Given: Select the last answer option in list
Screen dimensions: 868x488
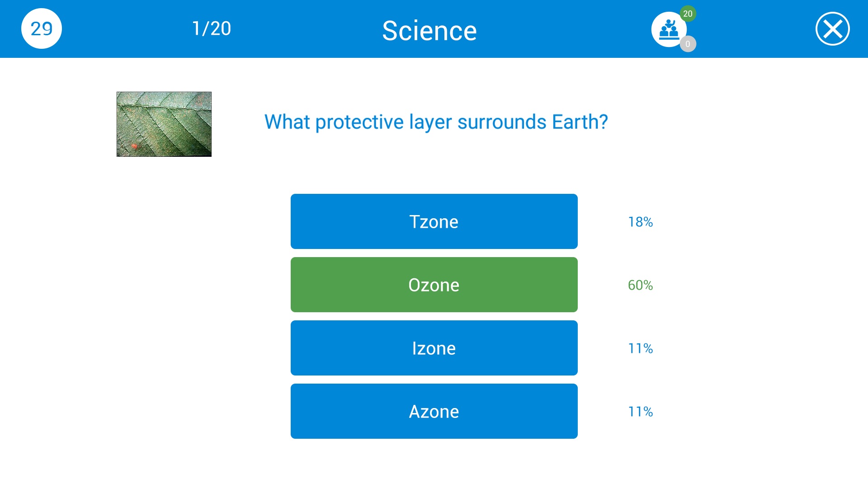Looking at the screenshot, I should coord(434,411).
